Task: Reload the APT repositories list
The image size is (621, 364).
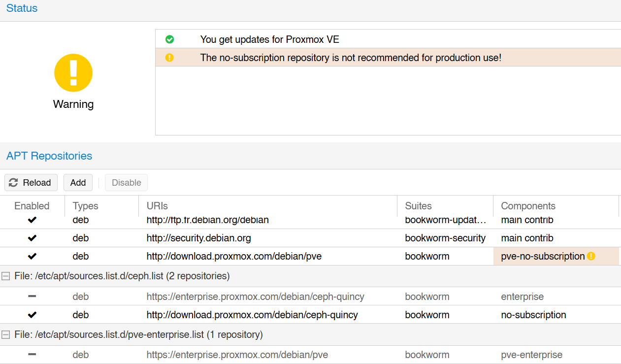Action: coord(31,183)
